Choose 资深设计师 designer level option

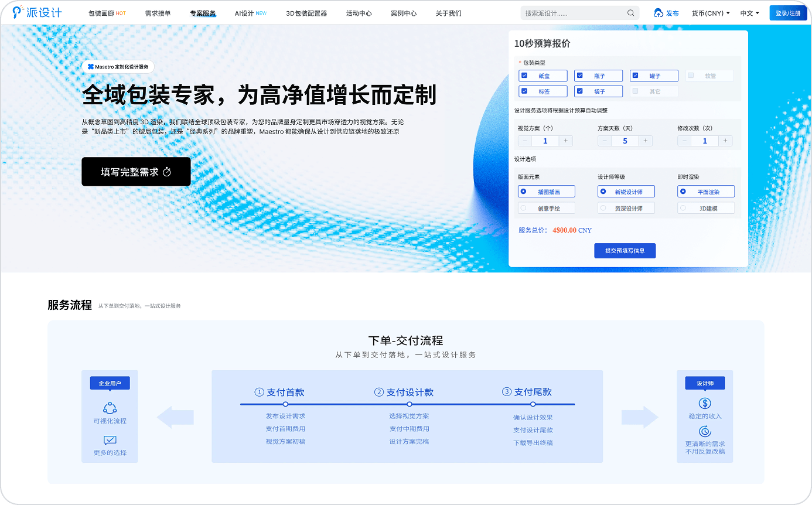(603, 208)
